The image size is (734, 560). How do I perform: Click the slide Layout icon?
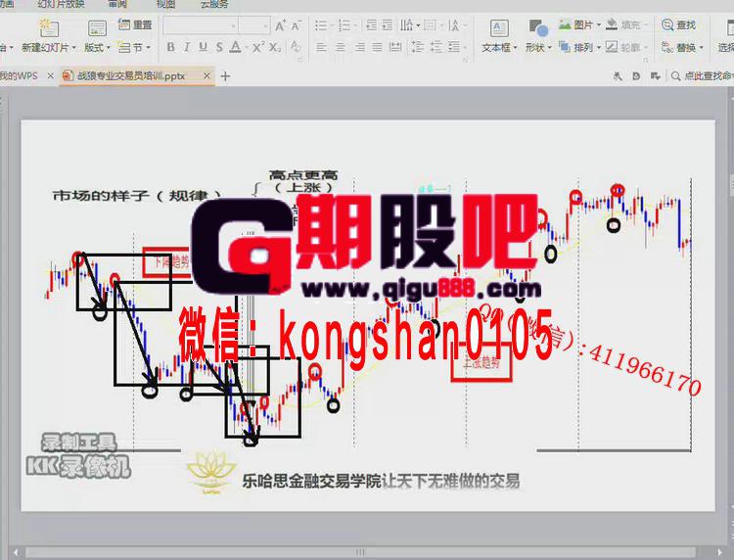[x=97, y=27]
